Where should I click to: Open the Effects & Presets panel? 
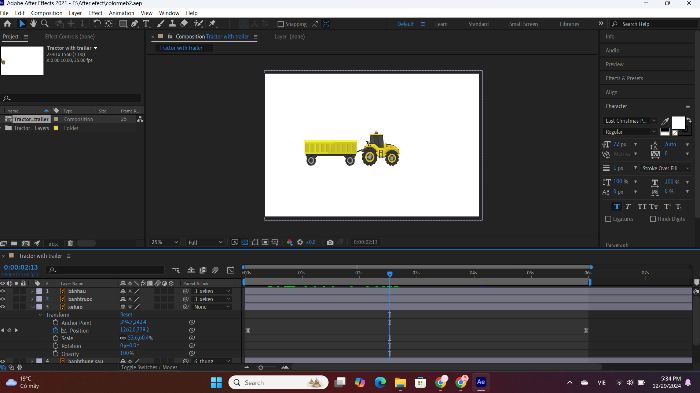[x=624, y=78]
